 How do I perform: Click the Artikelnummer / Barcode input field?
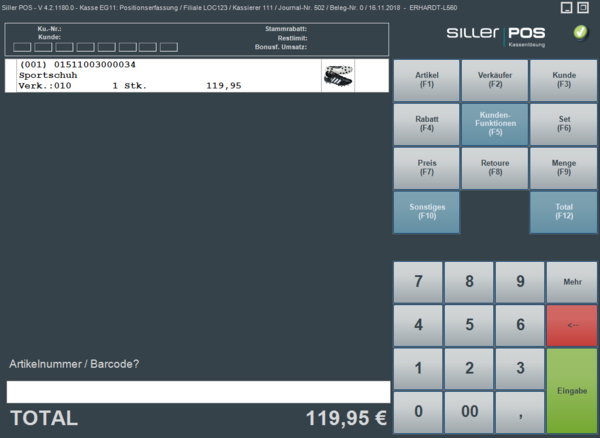[x=198, y=391]
